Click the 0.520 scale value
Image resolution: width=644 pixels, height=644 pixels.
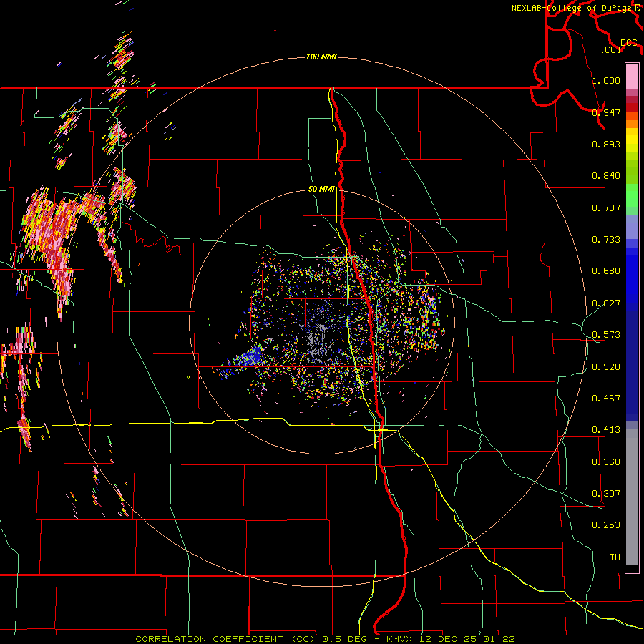[606, 367]
